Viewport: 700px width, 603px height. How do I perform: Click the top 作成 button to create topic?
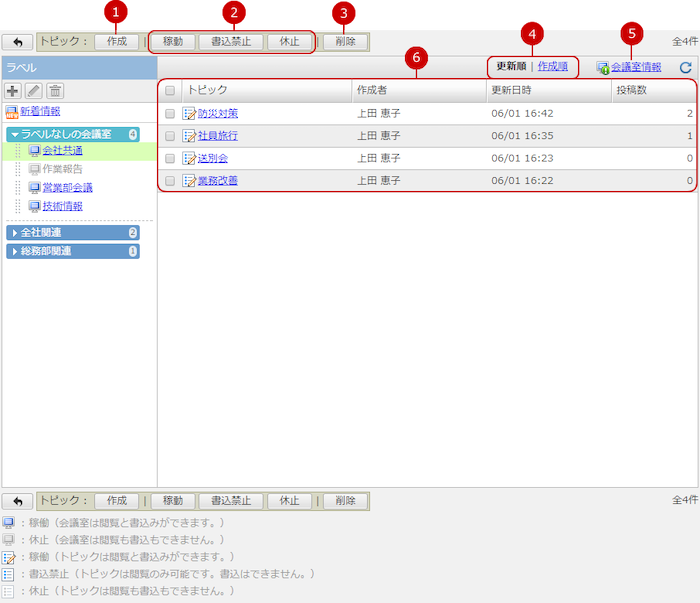116,42
